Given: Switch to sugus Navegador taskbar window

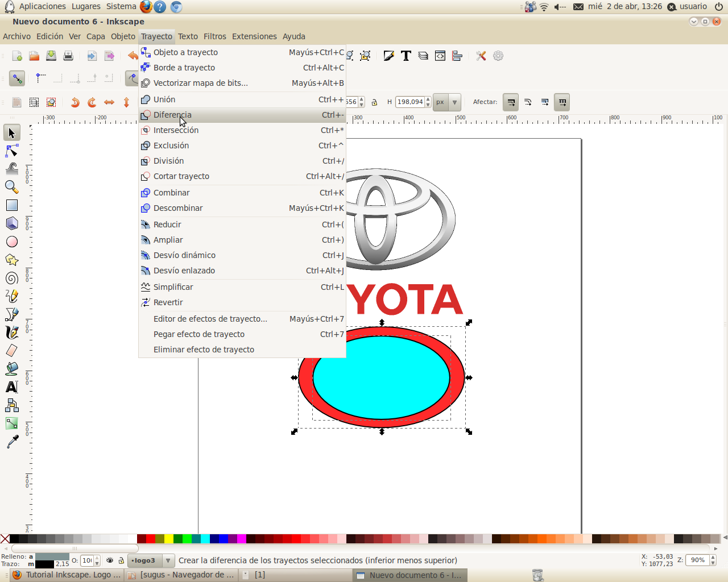Looking at the screenshot, I should pos(181,575).
